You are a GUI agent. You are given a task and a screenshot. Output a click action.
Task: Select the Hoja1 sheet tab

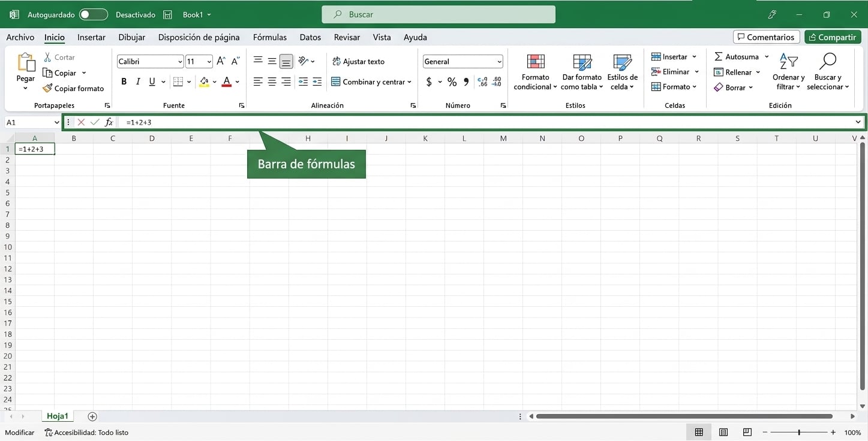58,416
